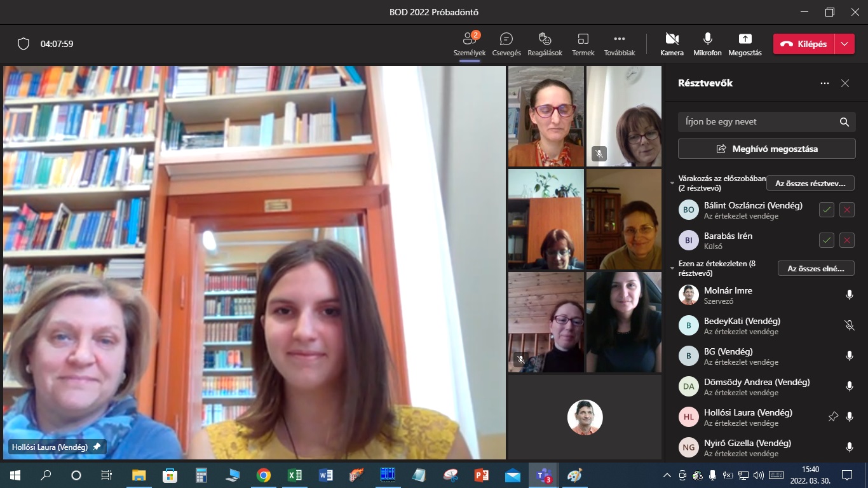Click the search magnifier in the name field

coord(844,122)
